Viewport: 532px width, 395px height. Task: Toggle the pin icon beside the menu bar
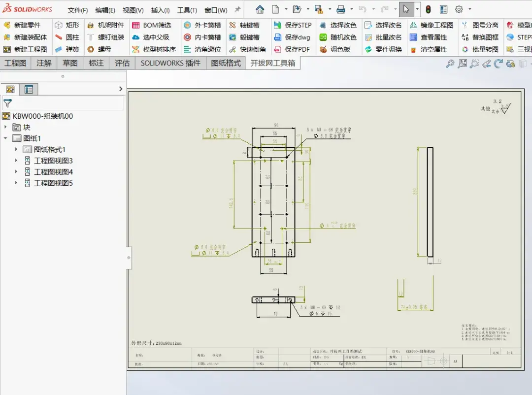[237, 9]
